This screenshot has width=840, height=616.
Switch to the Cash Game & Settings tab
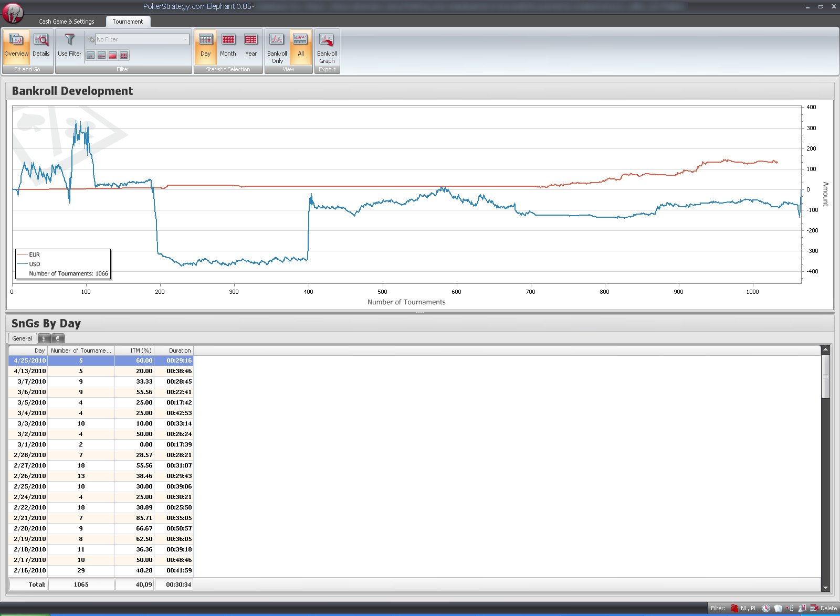[66, 22]
